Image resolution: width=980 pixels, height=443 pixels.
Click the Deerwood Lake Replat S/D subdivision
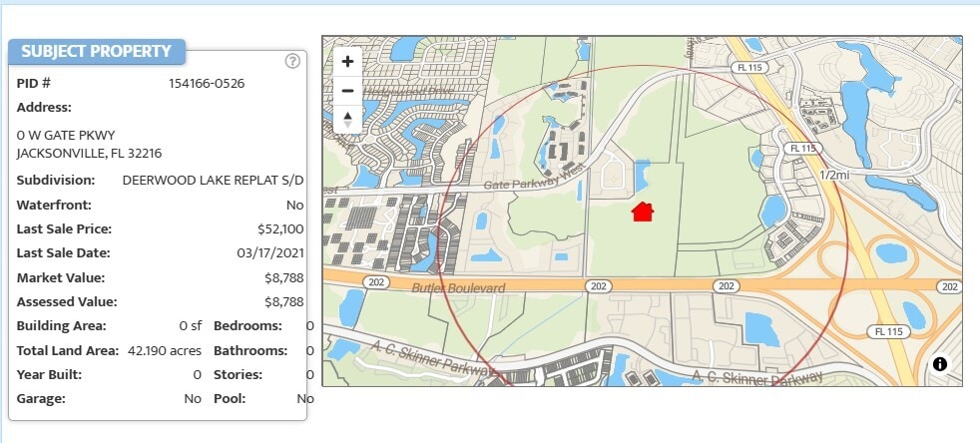point(214,180)
